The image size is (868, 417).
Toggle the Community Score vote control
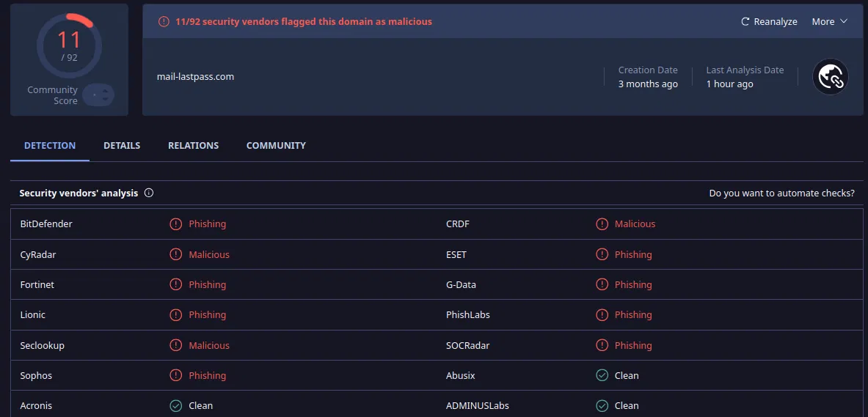click(x=98, y=95)
